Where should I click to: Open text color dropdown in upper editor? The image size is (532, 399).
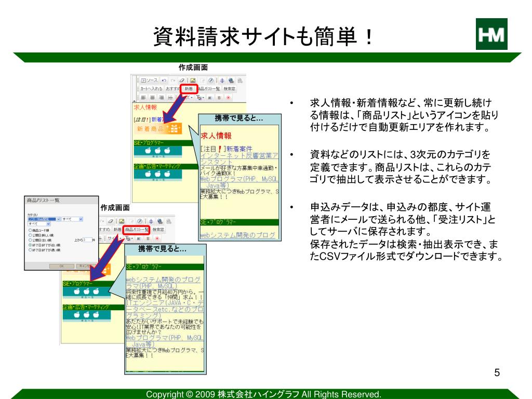(200, 98)
